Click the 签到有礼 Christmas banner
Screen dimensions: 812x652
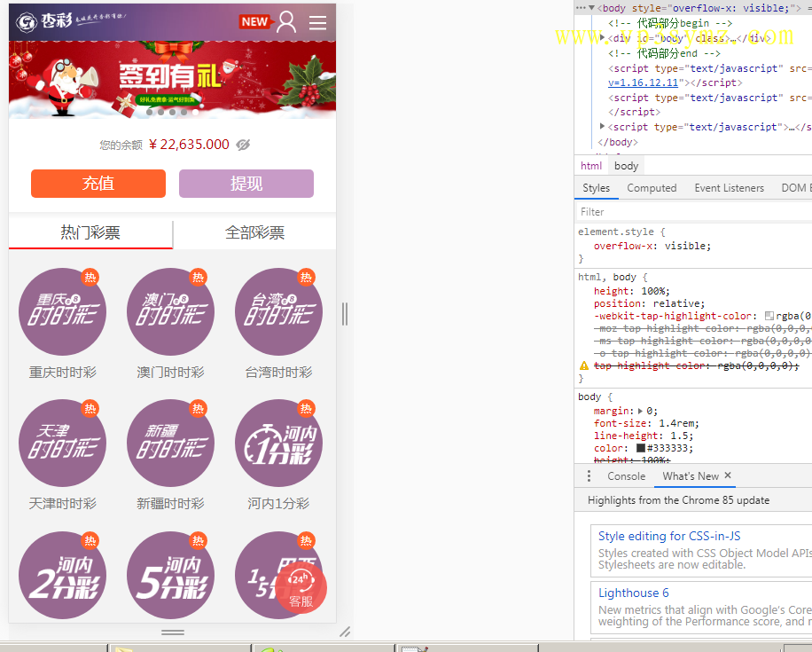[x=173, y=79]
